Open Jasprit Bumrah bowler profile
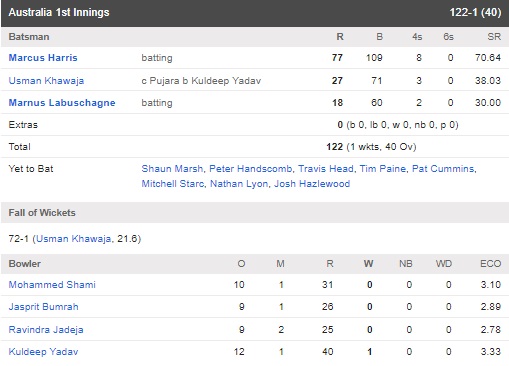Image resolution: width=509 pixels, height=366 pixels. [44, 307]
